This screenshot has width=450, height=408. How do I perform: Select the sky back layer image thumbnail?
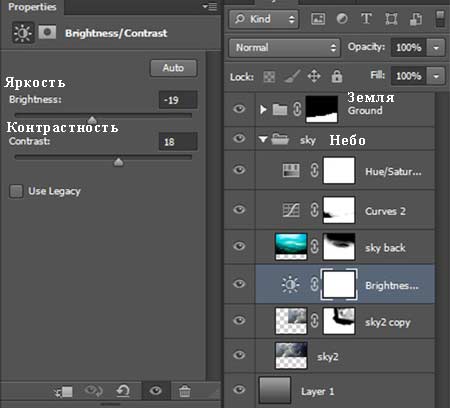291,246
